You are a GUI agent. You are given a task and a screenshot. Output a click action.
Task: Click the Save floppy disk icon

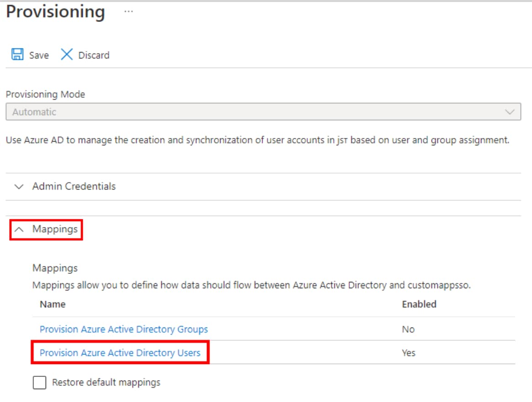[x=17, y=55]
